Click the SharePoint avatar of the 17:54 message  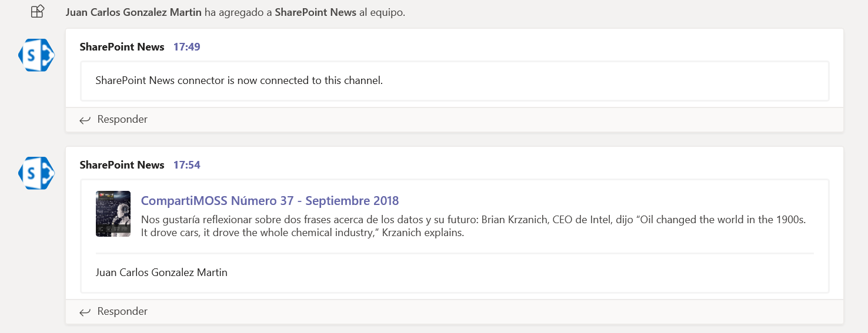[36, 173]
